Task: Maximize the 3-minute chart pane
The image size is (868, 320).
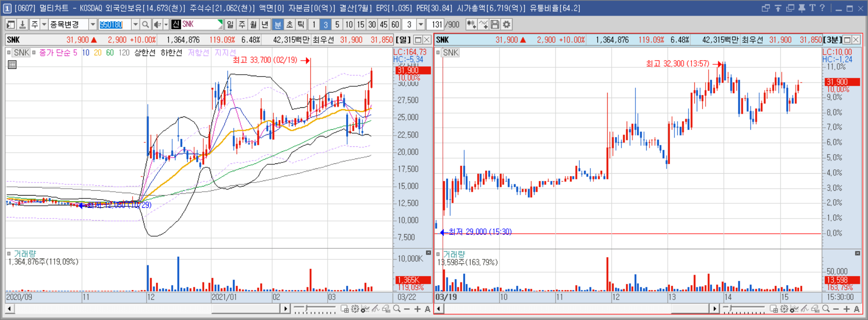Action: [x=848, y=40]
